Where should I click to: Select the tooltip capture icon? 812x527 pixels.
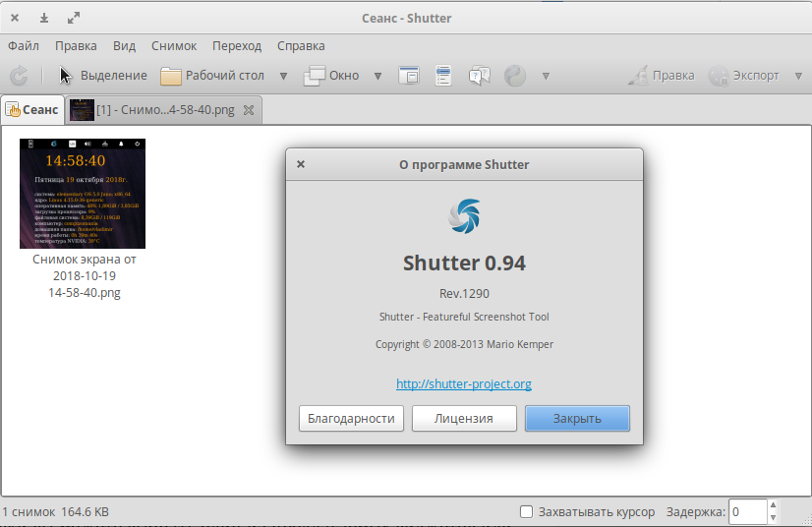tap(480, 76)
